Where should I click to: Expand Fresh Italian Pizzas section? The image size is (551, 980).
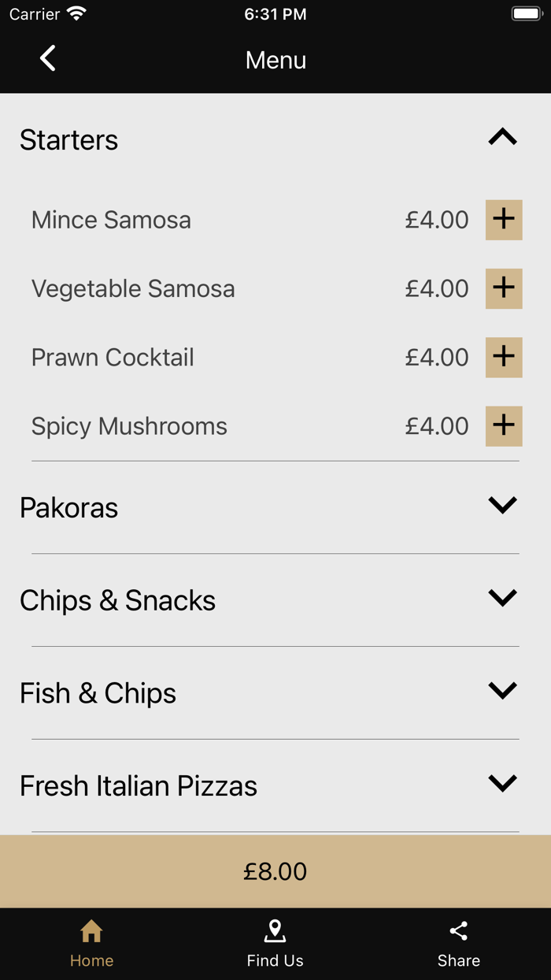[502, 783]
